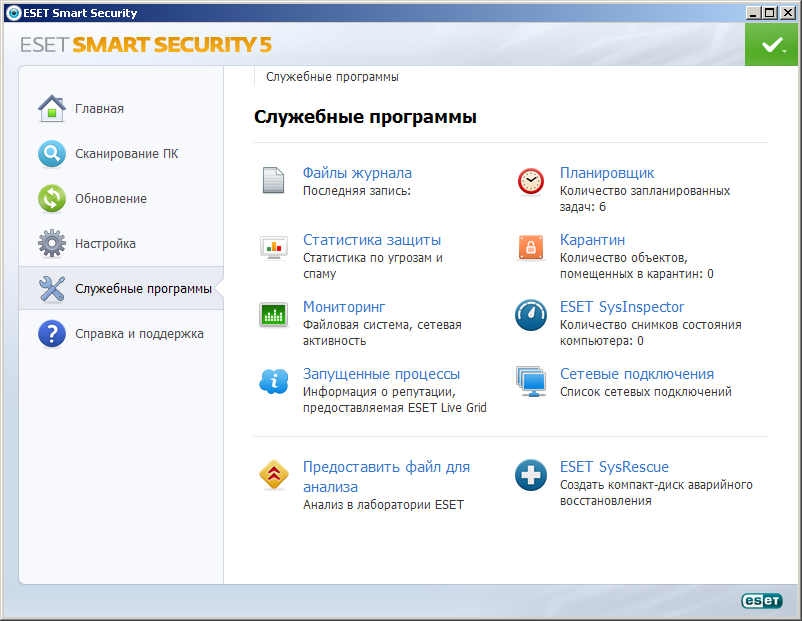
Task: Click the orange padlock Карантин icon
Action: [531, 248]
